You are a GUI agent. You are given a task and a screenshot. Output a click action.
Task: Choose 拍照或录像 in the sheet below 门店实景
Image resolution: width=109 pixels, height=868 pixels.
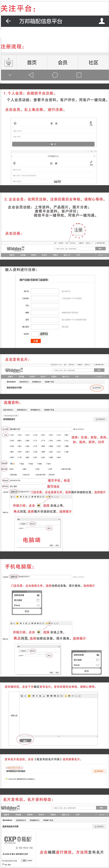(x=27, y=595)
